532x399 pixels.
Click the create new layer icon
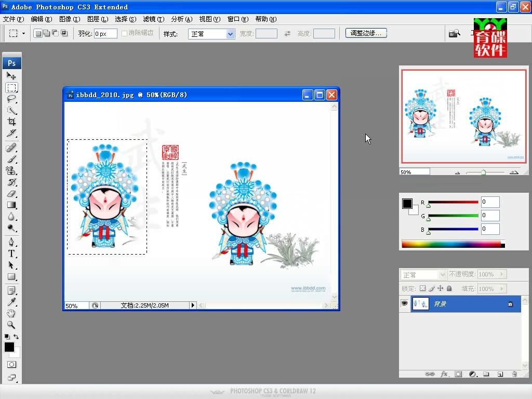[x=500, y=374]
